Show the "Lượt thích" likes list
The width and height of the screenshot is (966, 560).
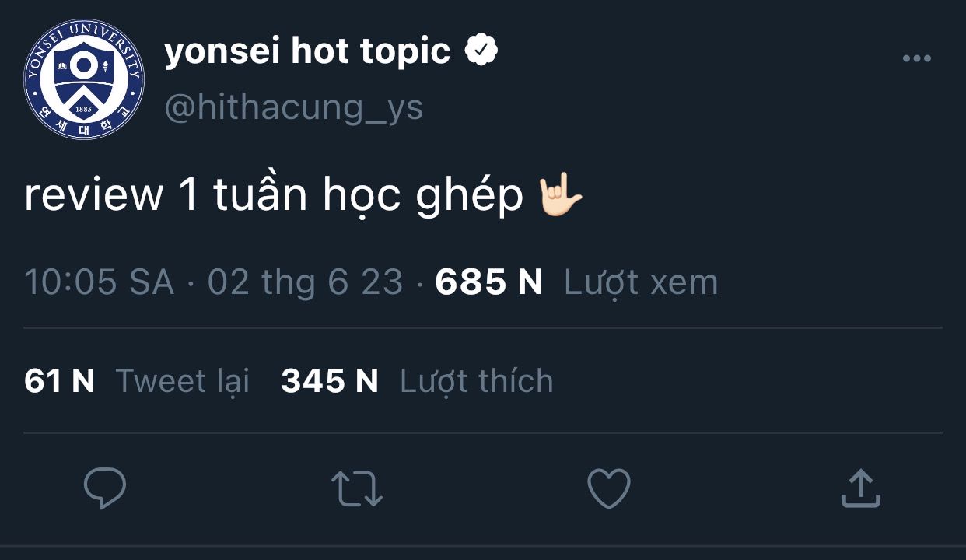(x=476, y=381)
